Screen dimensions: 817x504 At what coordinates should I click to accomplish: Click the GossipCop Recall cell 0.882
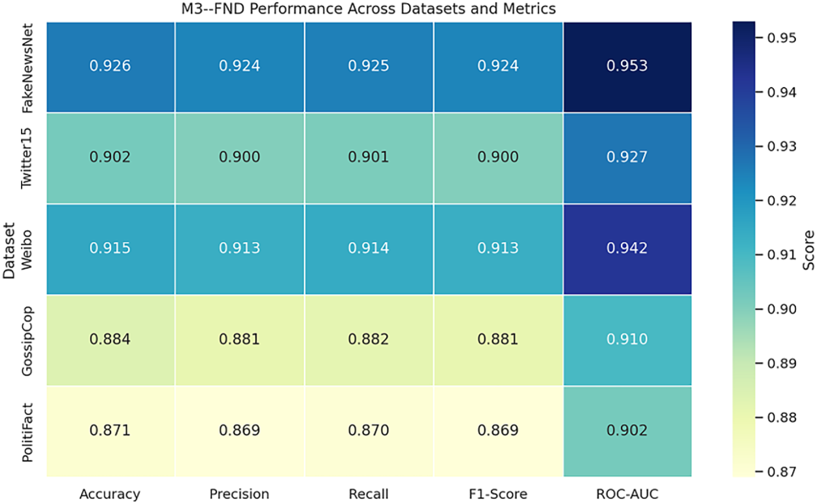pyautogui.click(x=368, y=339)
